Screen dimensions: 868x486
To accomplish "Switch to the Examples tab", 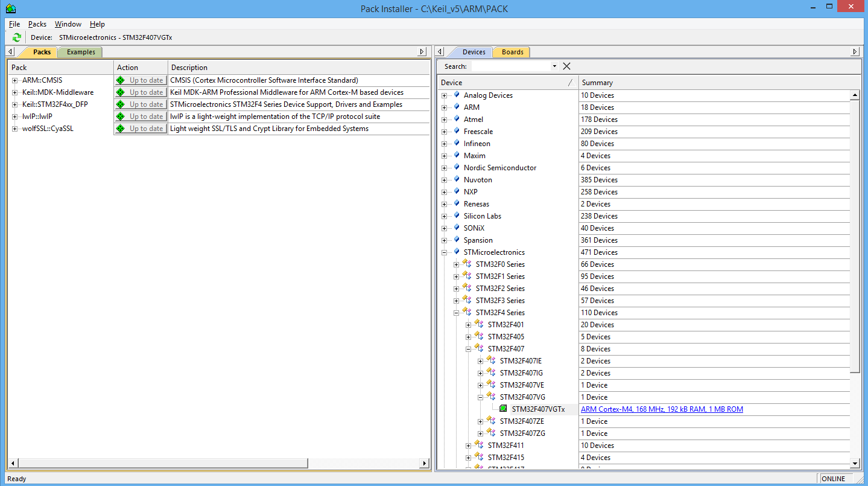I will pos(81,52).
